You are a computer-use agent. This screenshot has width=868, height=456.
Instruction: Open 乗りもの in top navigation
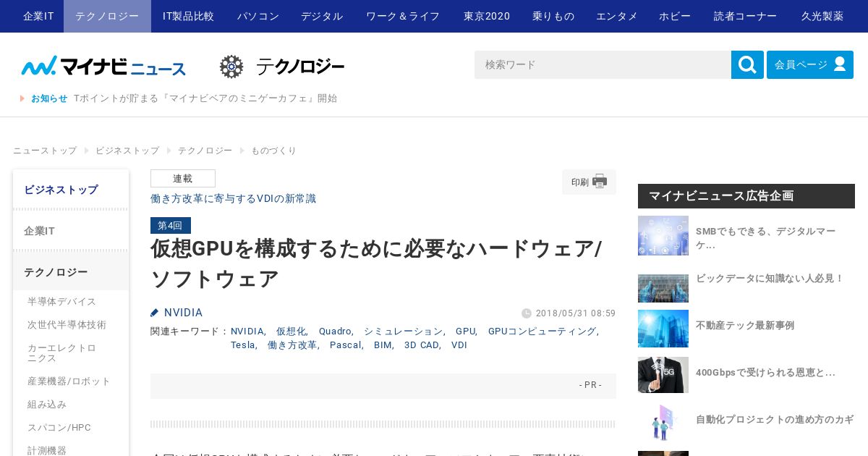pos(553,16)
